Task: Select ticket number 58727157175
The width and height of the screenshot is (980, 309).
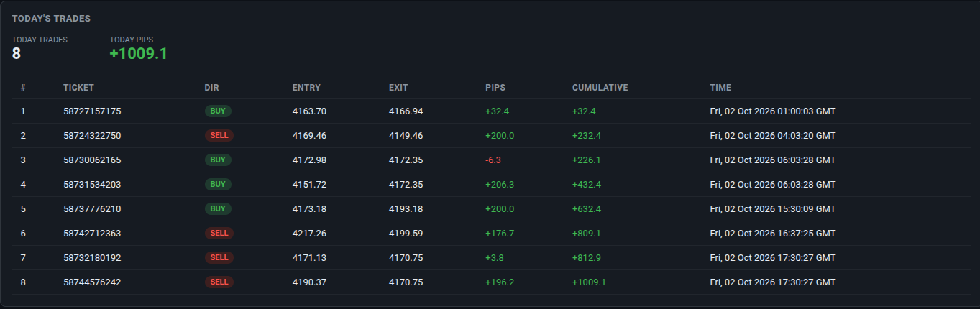Action: point(92,111)
